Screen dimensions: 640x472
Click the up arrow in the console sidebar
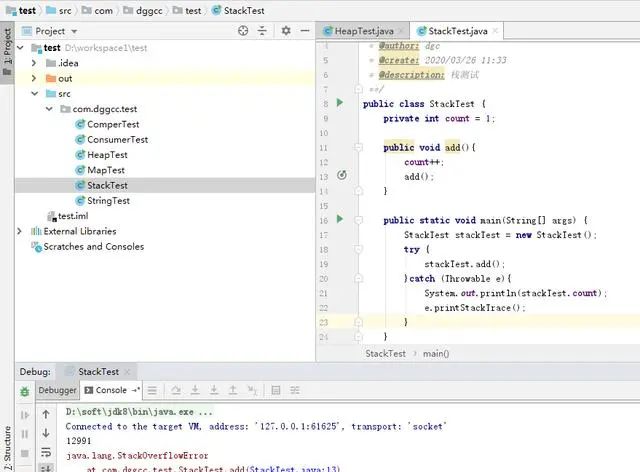pyautogui.click(x=45, y=413)
